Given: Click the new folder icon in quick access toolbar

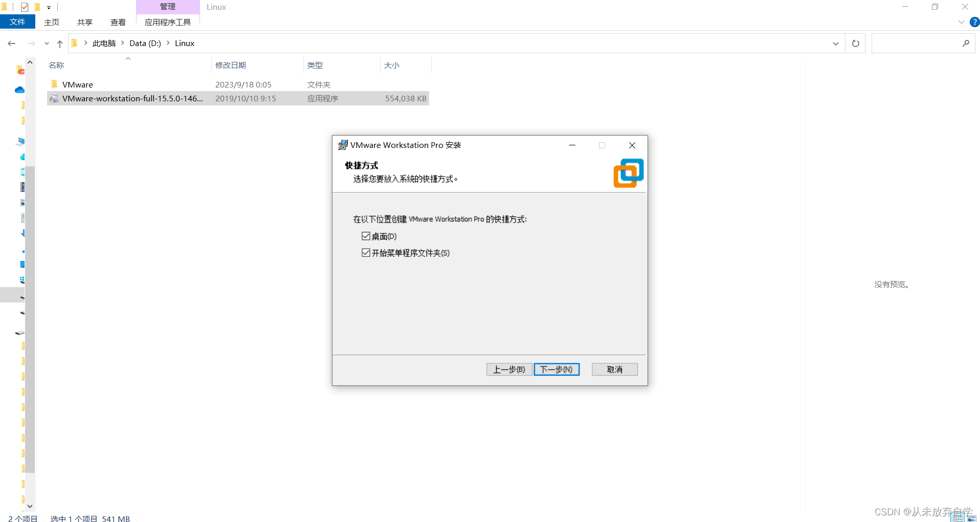Looking at the screenshot, I should tap(37, 7).
